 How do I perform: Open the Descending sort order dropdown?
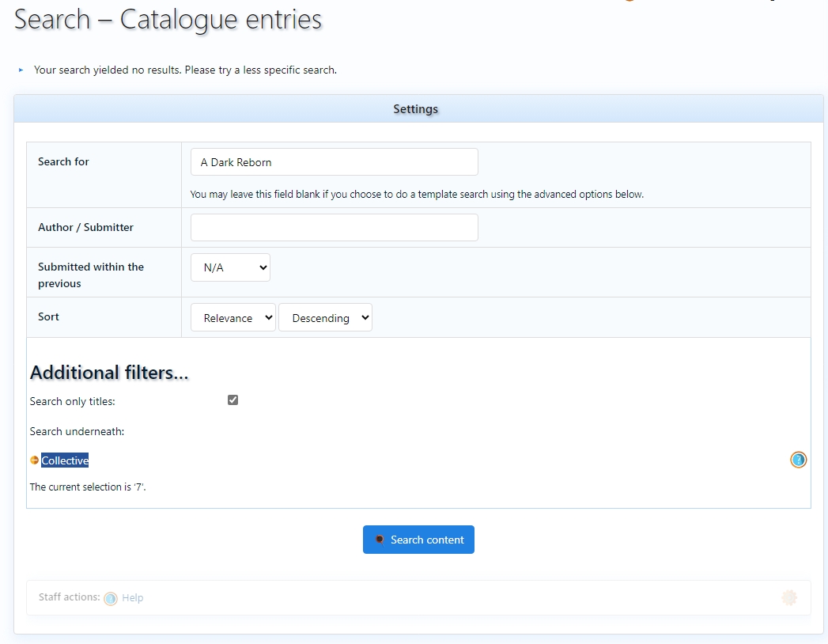[x=325, y=318]
